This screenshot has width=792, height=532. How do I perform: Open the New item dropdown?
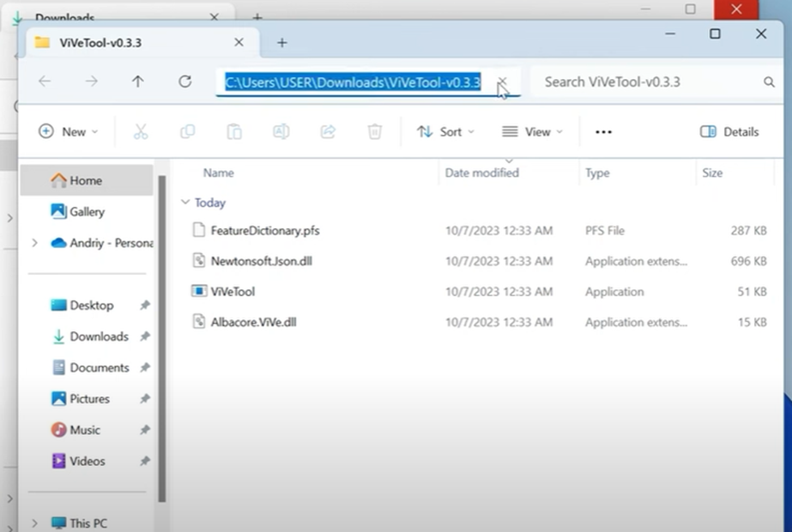coord(67,131)
